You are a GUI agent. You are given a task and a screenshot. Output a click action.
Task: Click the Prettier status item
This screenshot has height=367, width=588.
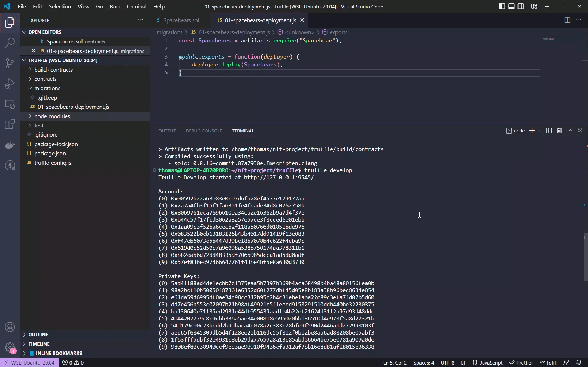[521, 362]
